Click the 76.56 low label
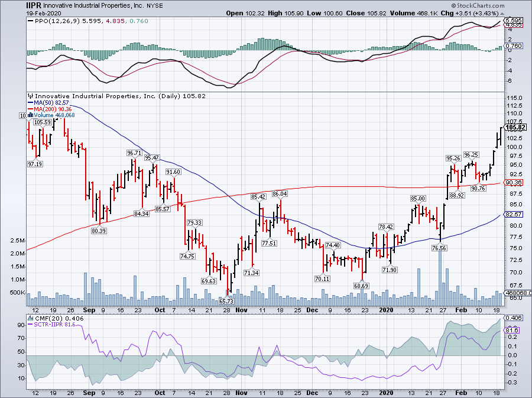 pos(439,248)
